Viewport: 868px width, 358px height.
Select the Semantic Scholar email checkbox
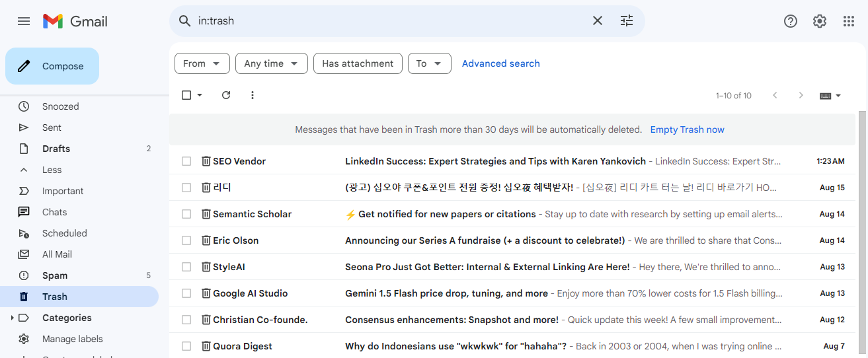186,214
